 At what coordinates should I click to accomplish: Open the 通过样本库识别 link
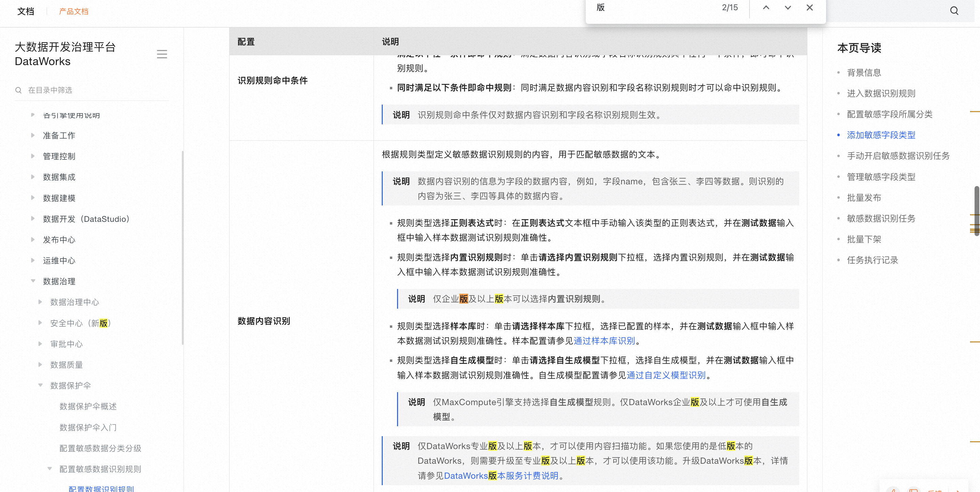tap(604, 341)
